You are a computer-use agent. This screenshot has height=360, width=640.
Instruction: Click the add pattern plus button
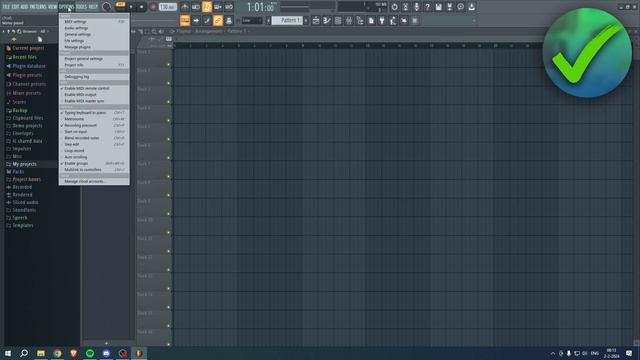pyautogui.click(x=306, y=20)
